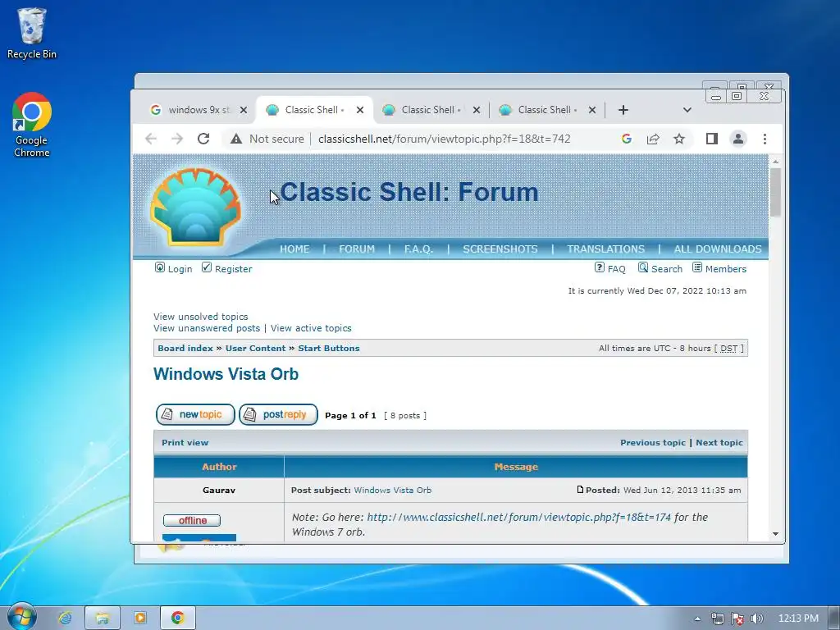Click the Chrome forward arrow

pos(177,139)
